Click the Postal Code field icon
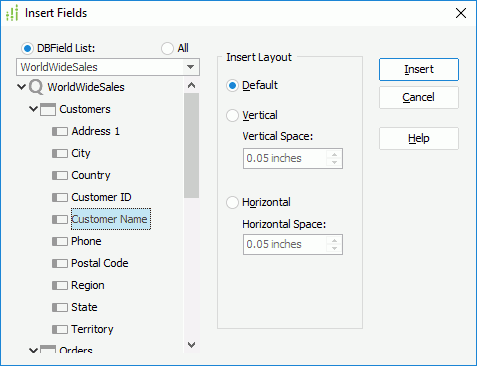 pyautogui.click(x=60, y=263)
